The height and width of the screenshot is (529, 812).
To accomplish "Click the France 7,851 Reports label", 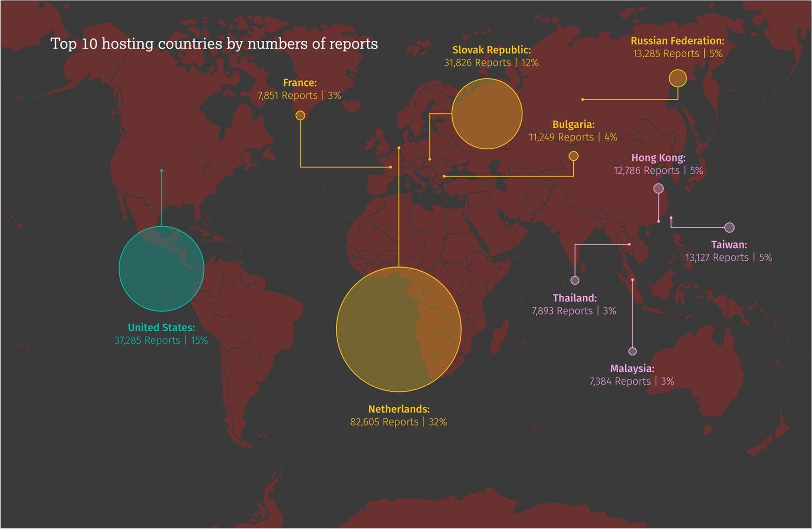I will (300, 89).
